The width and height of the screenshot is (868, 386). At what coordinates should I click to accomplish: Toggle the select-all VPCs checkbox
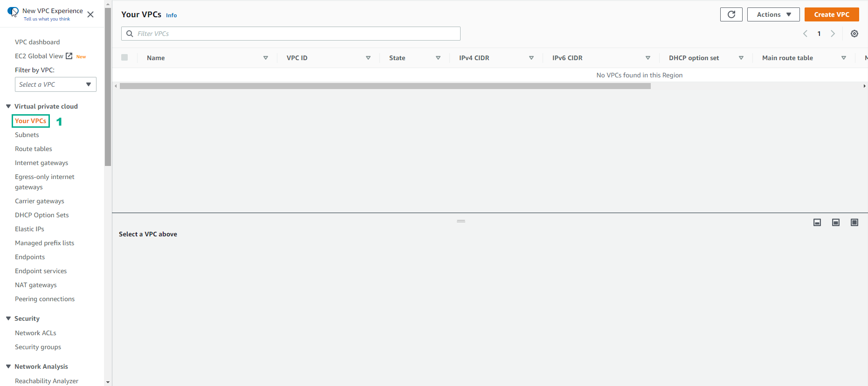tap(124, 57)
